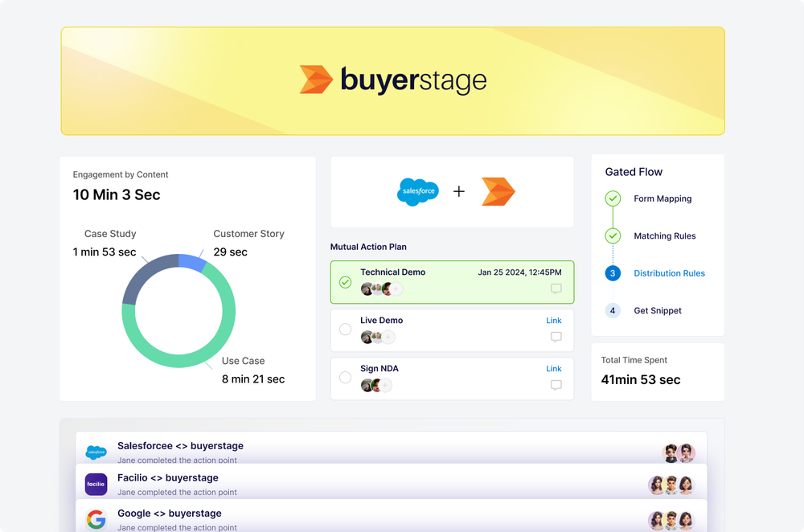The width and height of the screenshot is (804, 532).
Task: Open the Form Mapping step
Action: (662, 198)
